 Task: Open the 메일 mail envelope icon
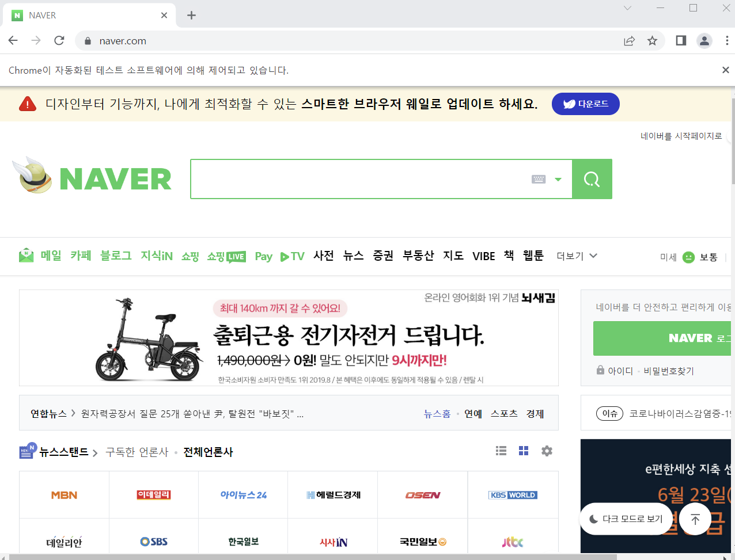26,256
